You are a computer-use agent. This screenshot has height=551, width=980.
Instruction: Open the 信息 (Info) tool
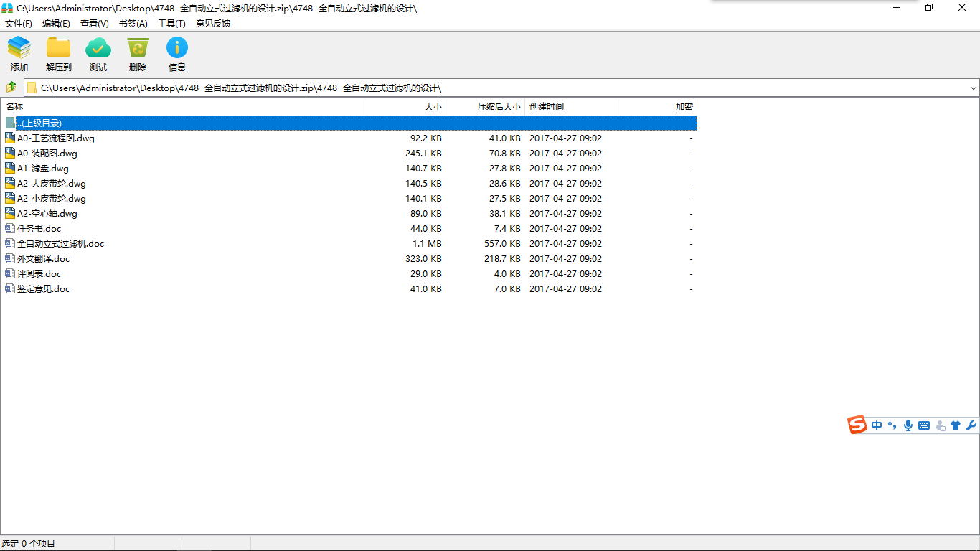tap(177, 48)
